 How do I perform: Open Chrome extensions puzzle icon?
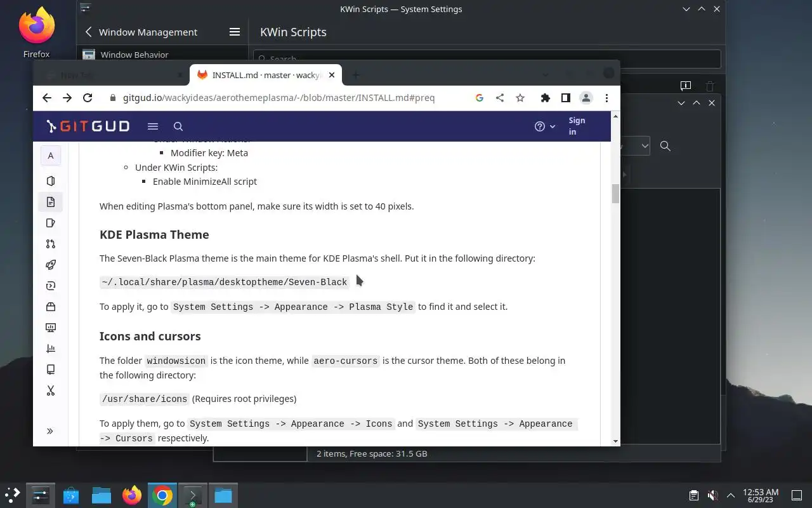tap(545, 98)
